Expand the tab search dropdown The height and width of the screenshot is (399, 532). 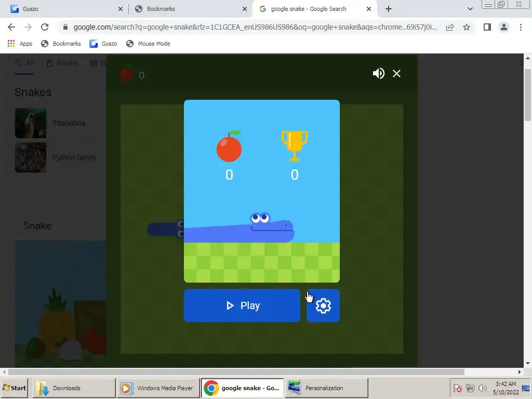(470, 9)
